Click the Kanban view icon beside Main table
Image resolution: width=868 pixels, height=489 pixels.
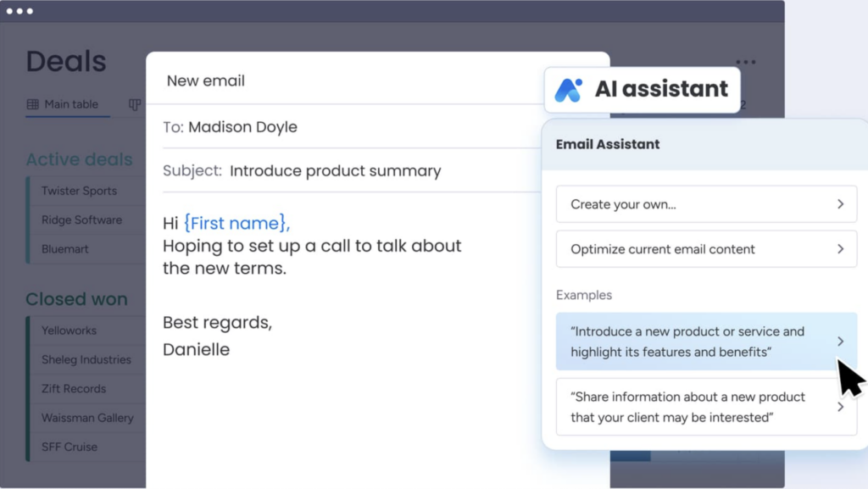tap(134, 104)
